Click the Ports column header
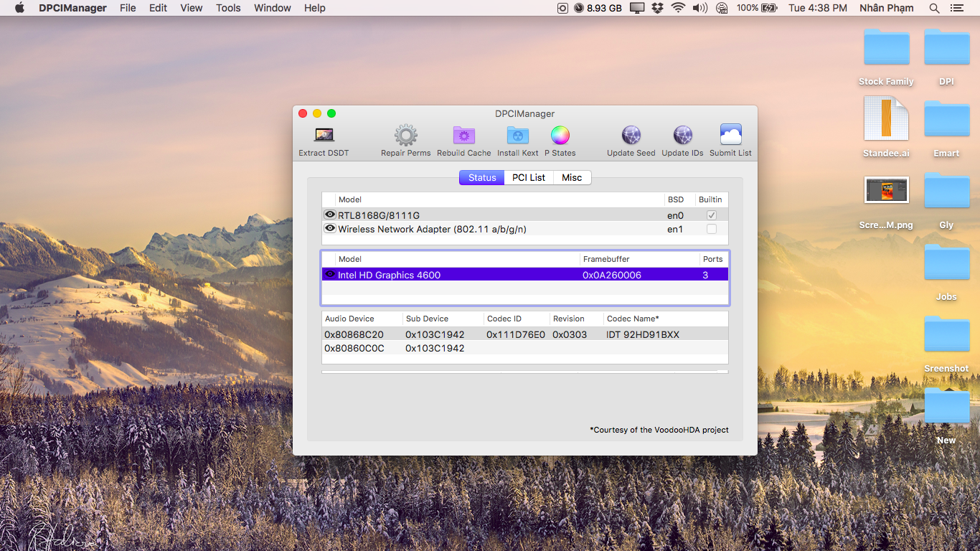The height and width of the screenshot is (551, 980). tap(713, 259)
